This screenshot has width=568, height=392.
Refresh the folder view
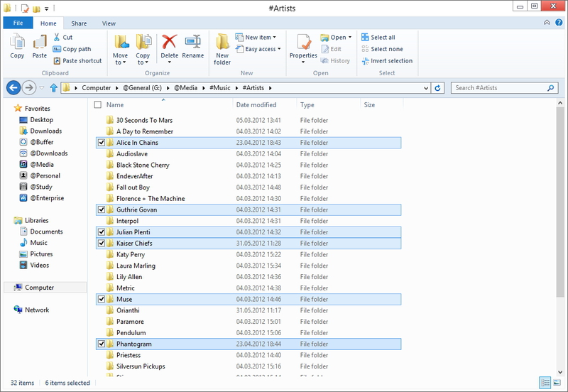(437, 87)
